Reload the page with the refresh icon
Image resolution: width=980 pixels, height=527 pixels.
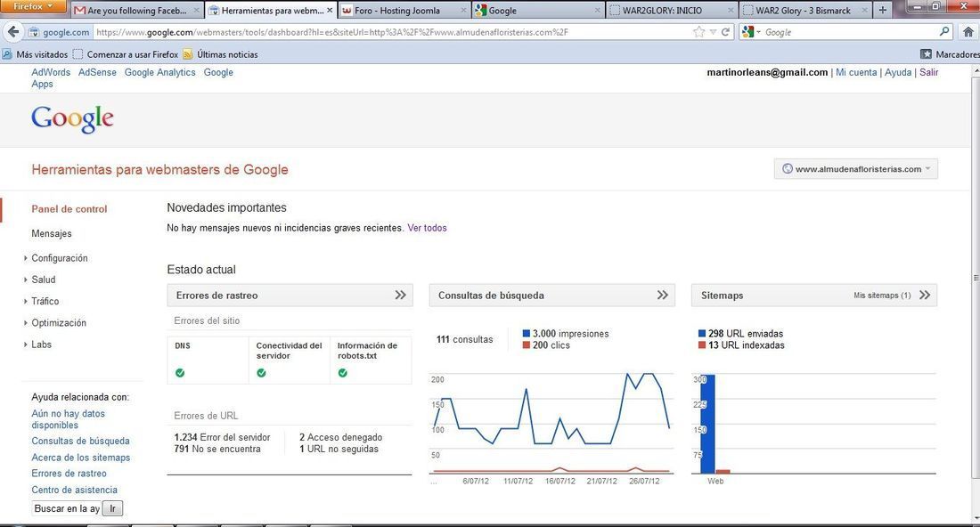pos(725,32)
